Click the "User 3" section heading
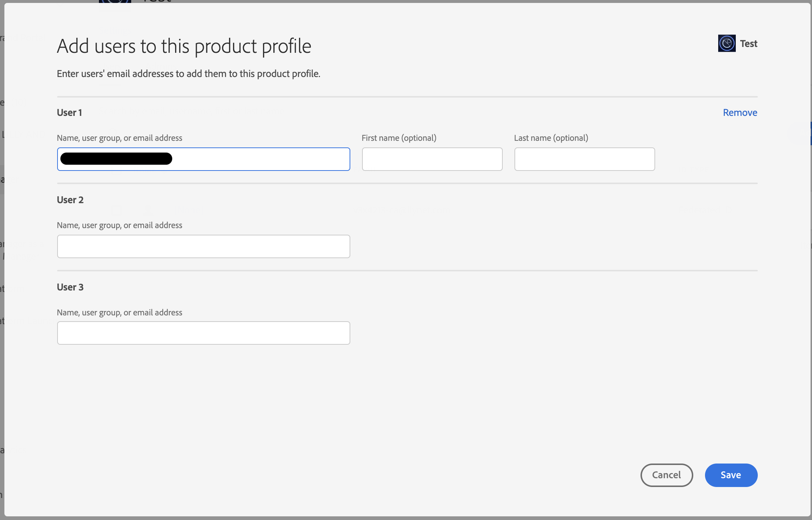The image size is (812, 520). pyautogui.click(x=70, y=287)
